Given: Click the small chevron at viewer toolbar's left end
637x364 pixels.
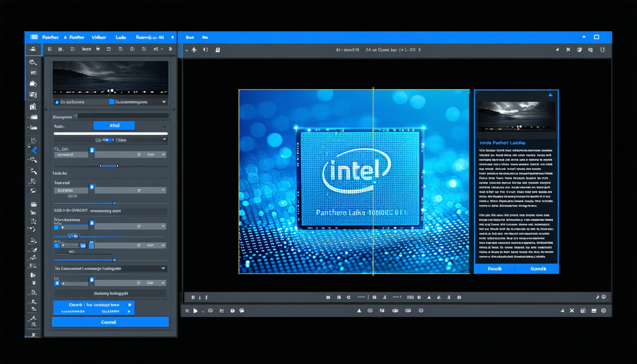Looking at the screenshot, I should click(187, 50).
